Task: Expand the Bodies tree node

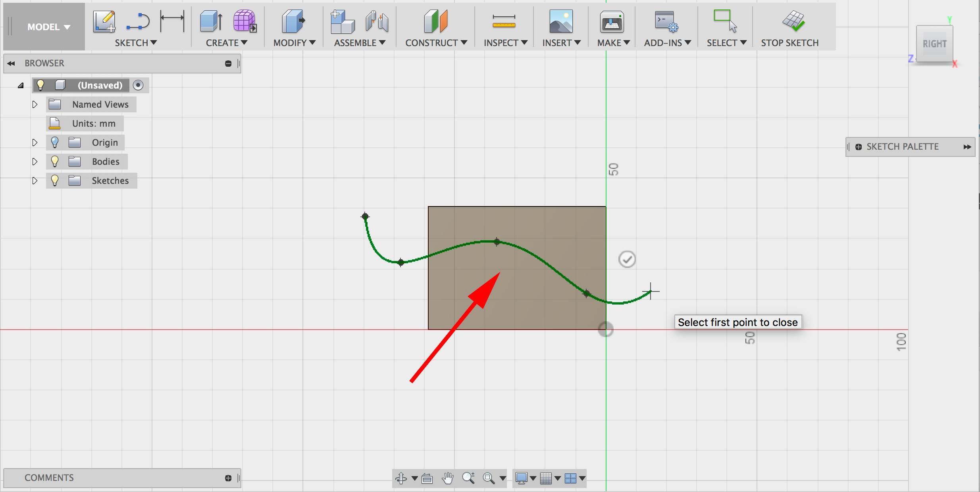Action: click(35, 162)
